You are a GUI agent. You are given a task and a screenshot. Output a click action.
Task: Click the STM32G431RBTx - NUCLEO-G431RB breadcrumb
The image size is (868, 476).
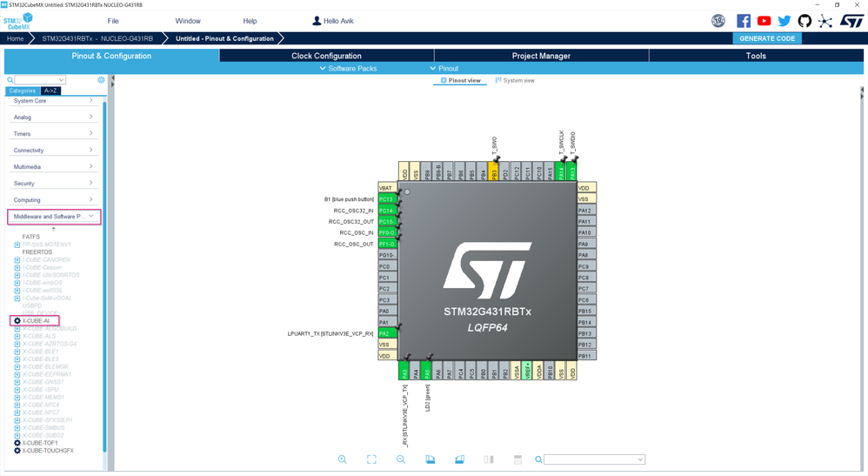point(97,38)
